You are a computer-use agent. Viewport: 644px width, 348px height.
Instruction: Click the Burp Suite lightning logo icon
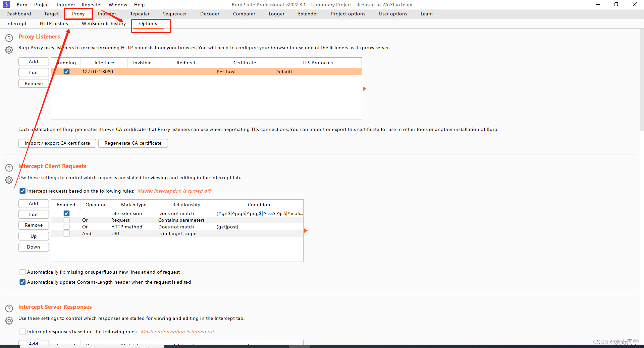point(7,4)
